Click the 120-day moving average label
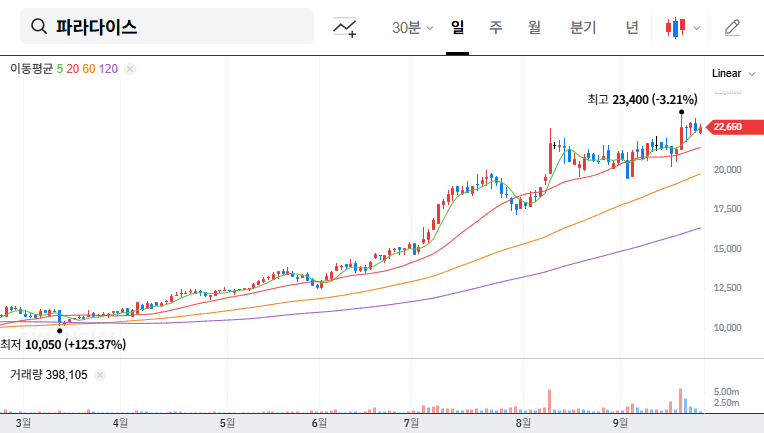Image resolution: width=764 pixels, height=433 pixels. pos(108,69)
